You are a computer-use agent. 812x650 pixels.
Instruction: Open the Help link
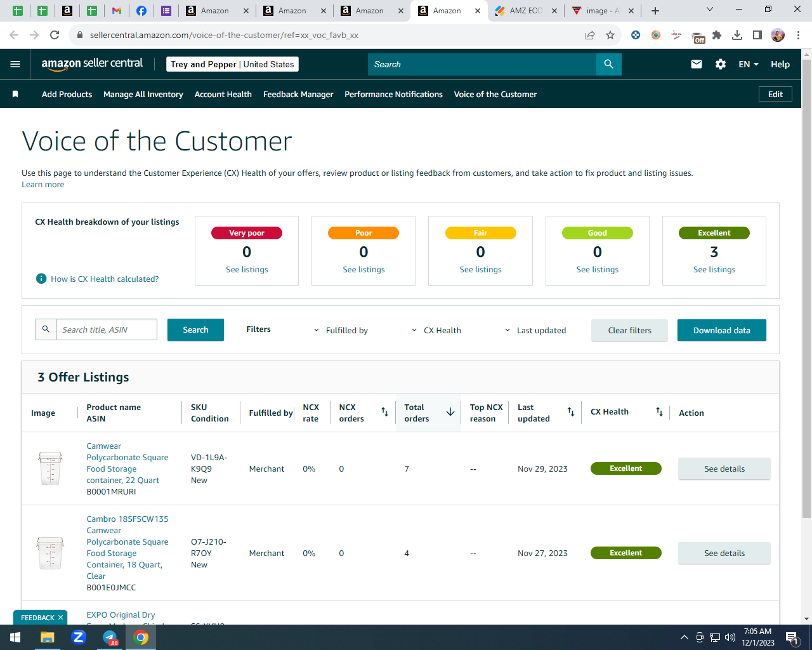(x=780, y=64)
